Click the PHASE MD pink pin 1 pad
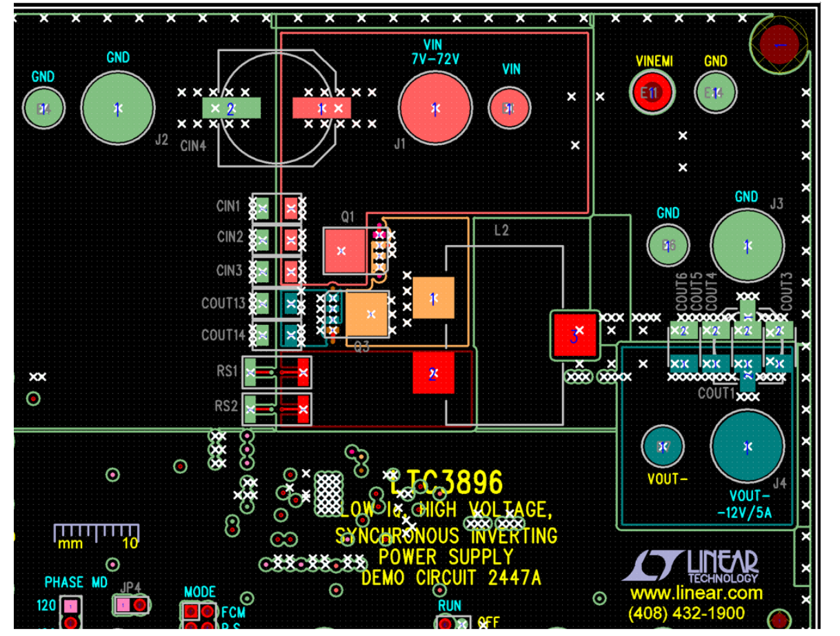 coord(70,606)
